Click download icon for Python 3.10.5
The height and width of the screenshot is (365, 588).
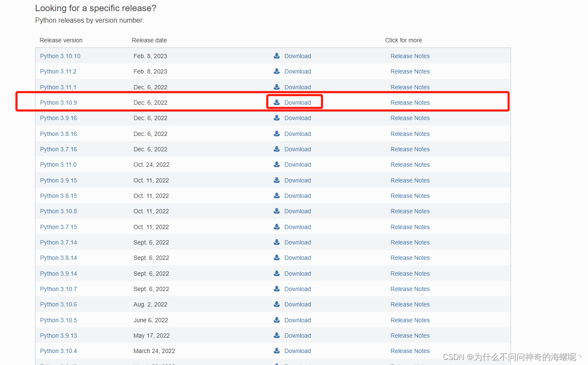pyautogui.click(x=277, y=320)
